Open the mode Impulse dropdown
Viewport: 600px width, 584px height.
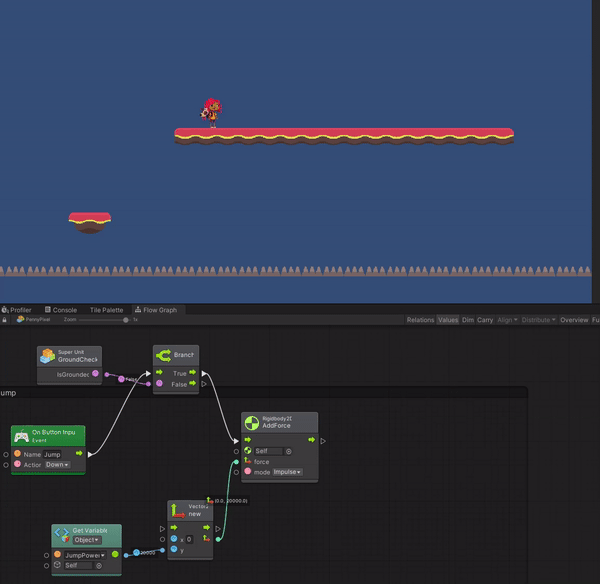coord(288,472)
